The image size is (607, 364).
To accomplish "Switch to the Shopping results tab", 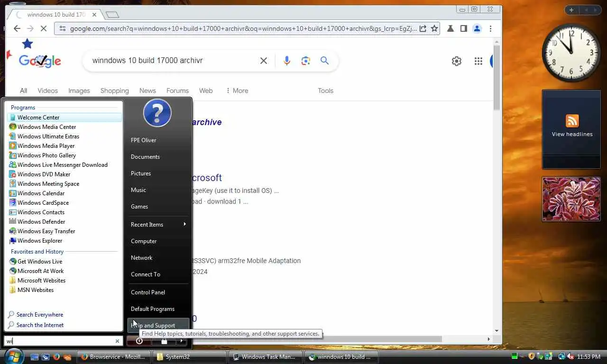I will (114, 91).
